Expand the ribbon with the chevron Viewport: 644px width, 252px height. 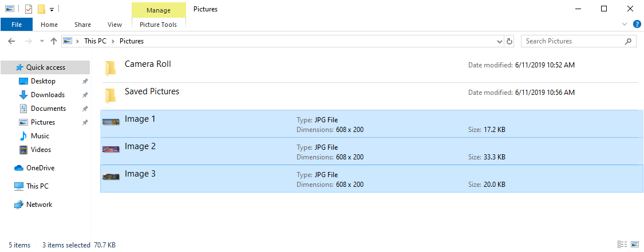coord(625,24)
